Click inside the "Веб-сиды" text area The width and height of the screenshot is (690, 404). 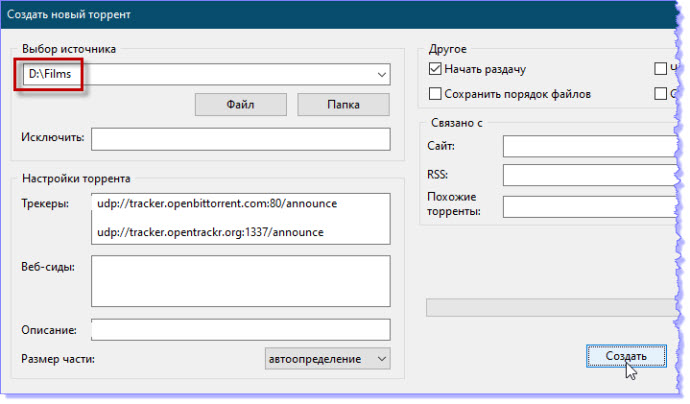241,281
